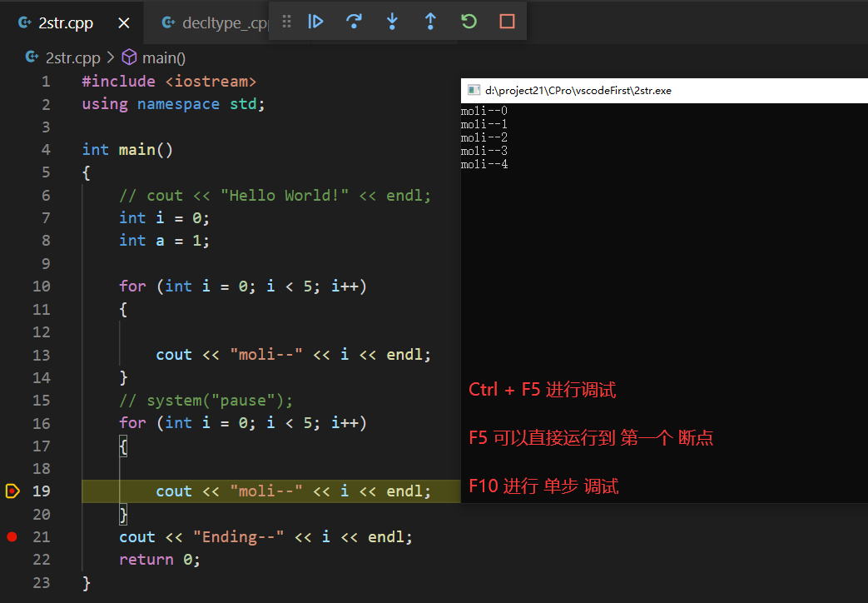This screenshot has height=603, width=868.
Task: Click the commented system("pause") line
Action: [206, 400]
